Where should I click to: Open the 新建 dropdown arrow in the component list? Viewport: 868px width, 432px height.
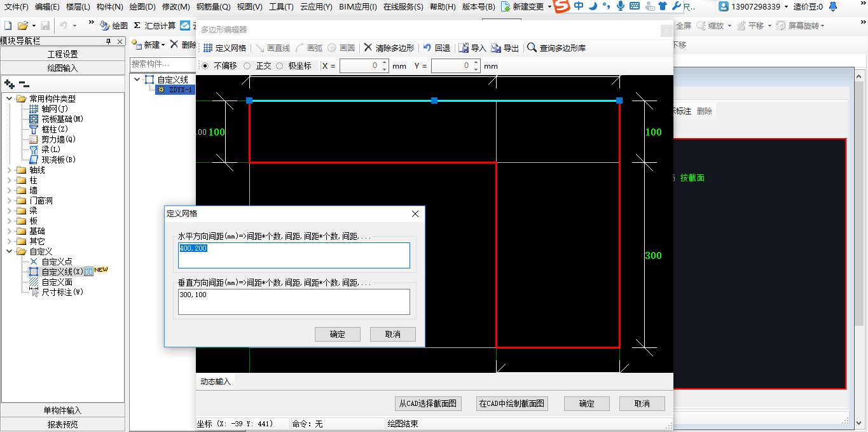coord(163,45)
